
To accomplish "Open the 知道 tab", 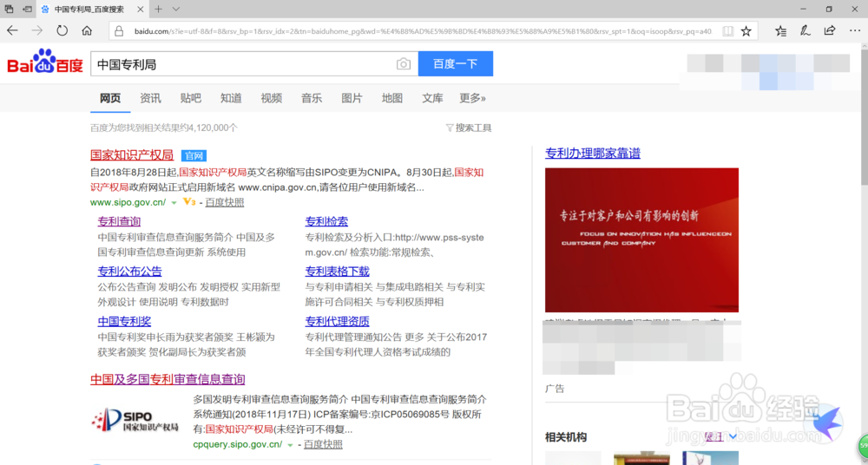I will tap(231, 98).
